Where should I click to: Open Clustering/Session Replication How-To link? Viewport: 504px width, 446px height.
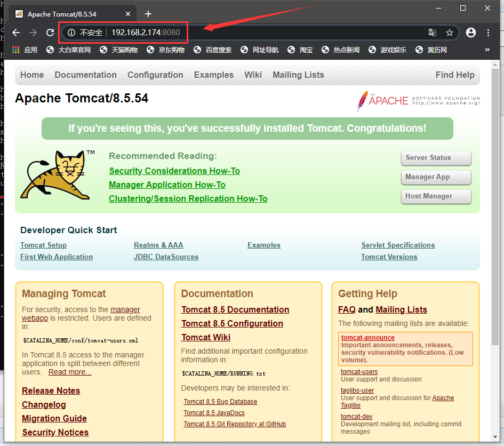188,198
